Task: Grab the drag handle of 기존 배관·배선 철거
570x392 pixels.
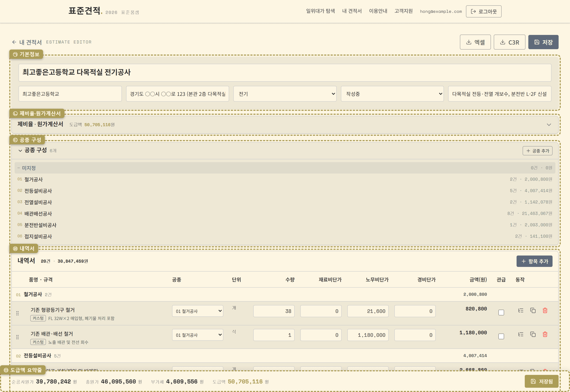Action: pyautogui.click(x=17, y=337)
